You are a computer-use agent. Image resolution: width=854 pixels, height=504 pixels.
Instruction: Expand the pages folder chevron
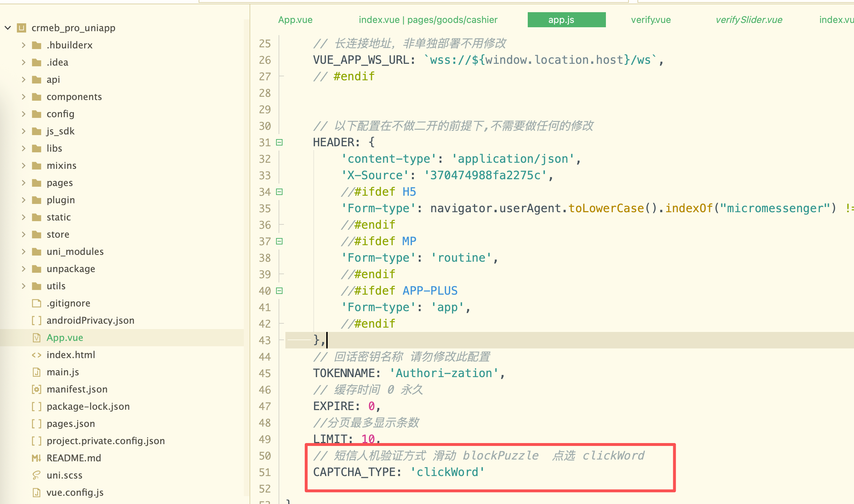pyautogui.click(x=24, y=183)
